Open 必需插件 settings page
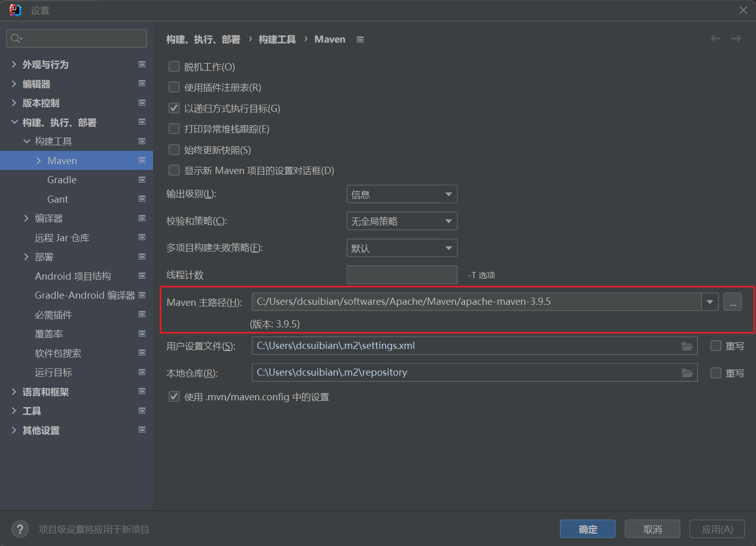This screenshot has height=546, width=756. click(x=53, y=315)
